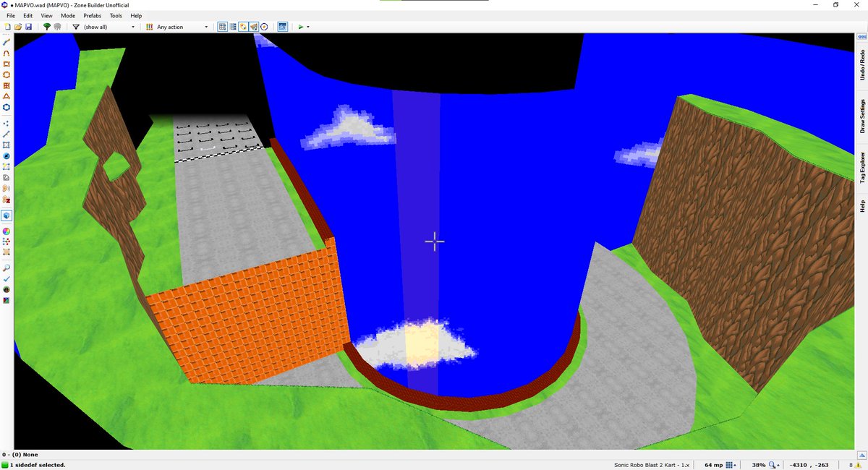Switch to Vertices mode
Image resolution: width=868 pixels, height=470 pixels.
click(7, 123)
